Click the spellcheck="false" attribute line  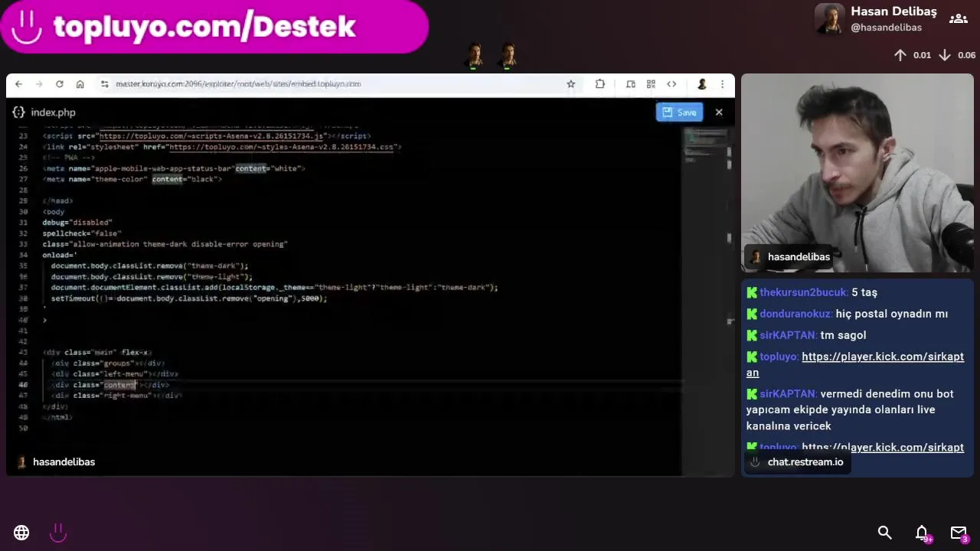click(x=82, y=233)
